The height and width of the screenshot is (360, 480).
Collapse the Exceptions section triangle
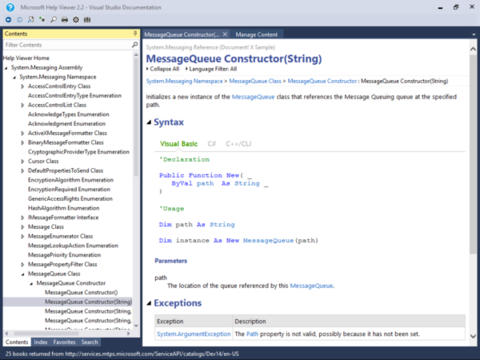149,303
